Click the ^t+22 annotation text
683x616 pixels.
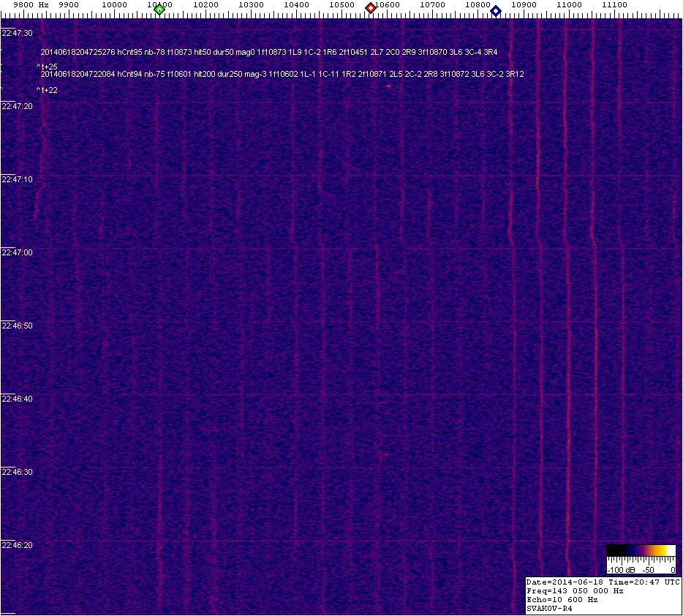[x=47, y=90]
